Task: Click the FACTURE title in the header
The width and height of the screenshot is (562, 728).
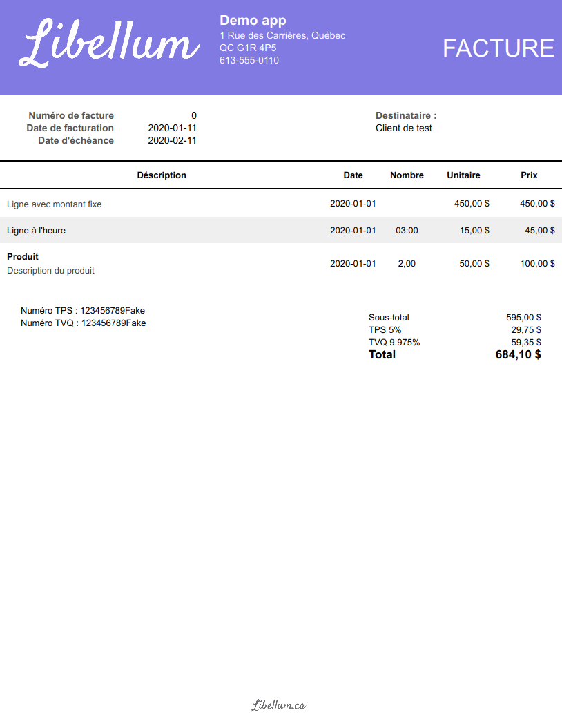Action: (498, 48)
